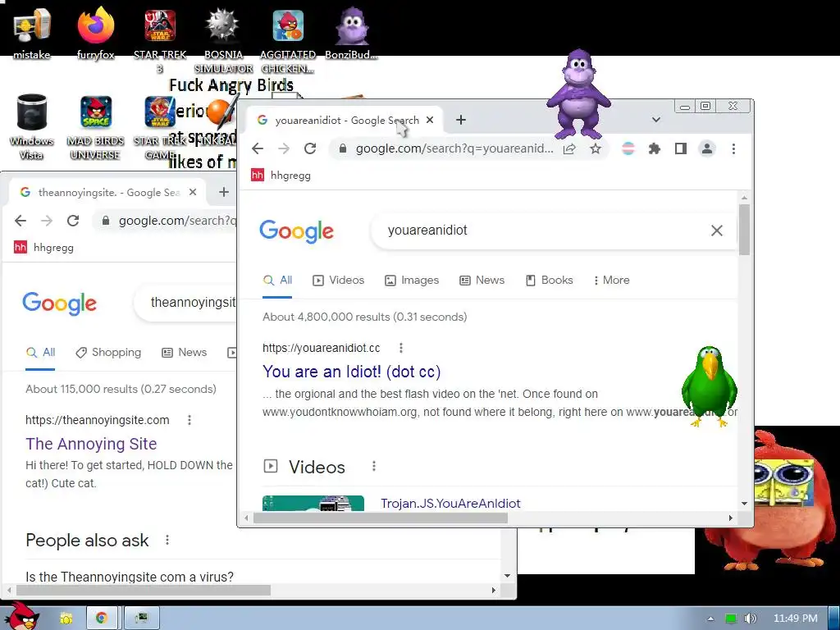Expand the More search filters menu

pyautogui.click(x=611, y=281)
